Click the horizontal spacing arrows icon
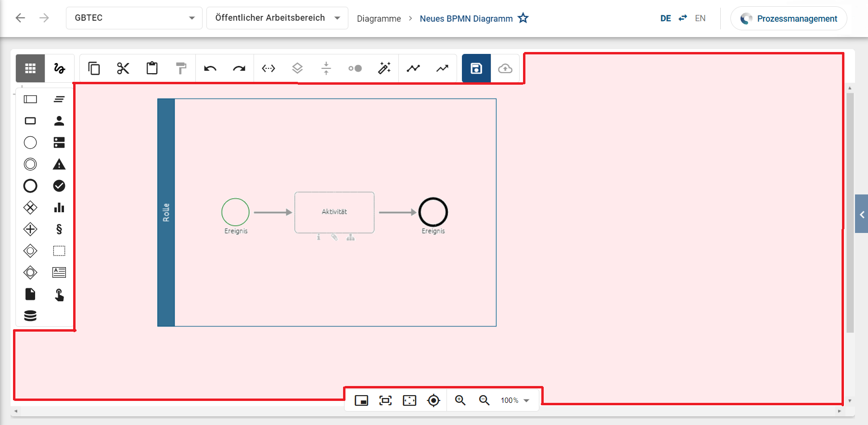Image resolution: width=868 pixels, height=425 pixels. [268, 68]
